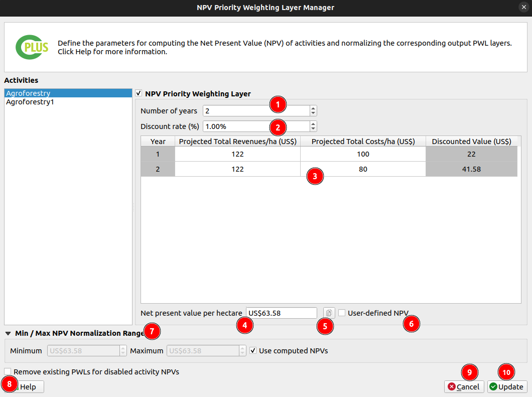Select the year 1 discounted value 22
532x397 pixels.
(472, 154)
